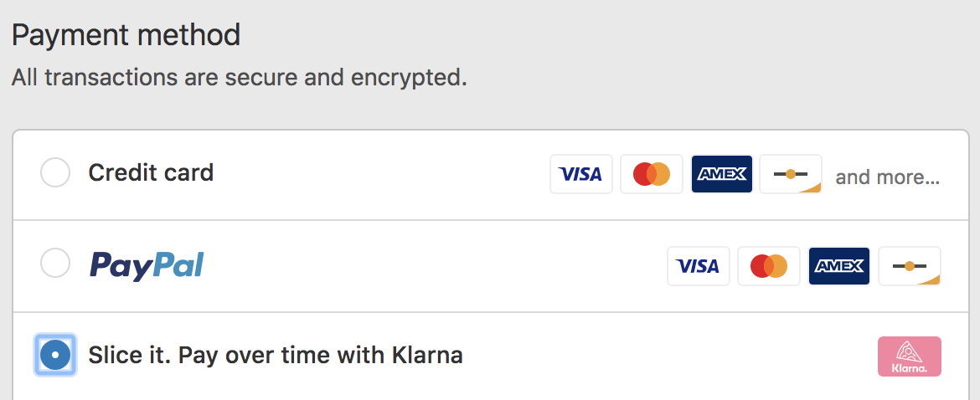Select the Credit card radio button

55,172
